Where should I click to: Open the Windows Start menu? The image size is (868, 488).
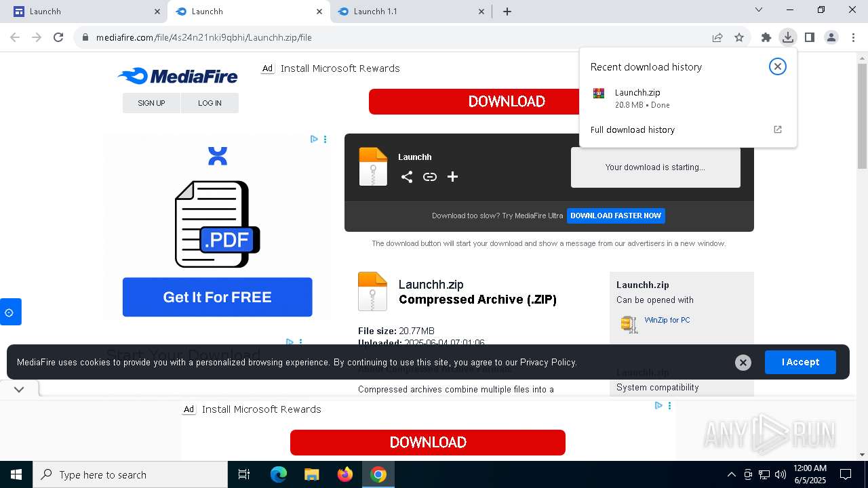coord(16,474)
